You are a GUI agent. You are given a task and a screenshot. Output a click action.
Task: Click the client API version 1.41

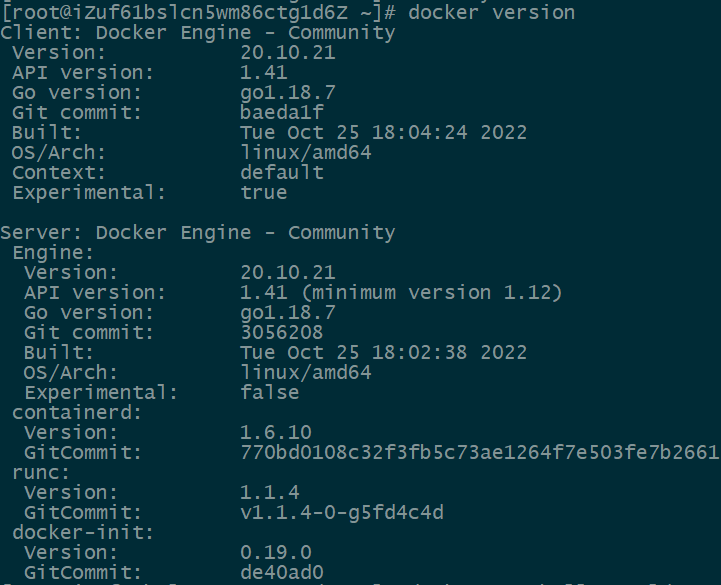pos(264,73)
